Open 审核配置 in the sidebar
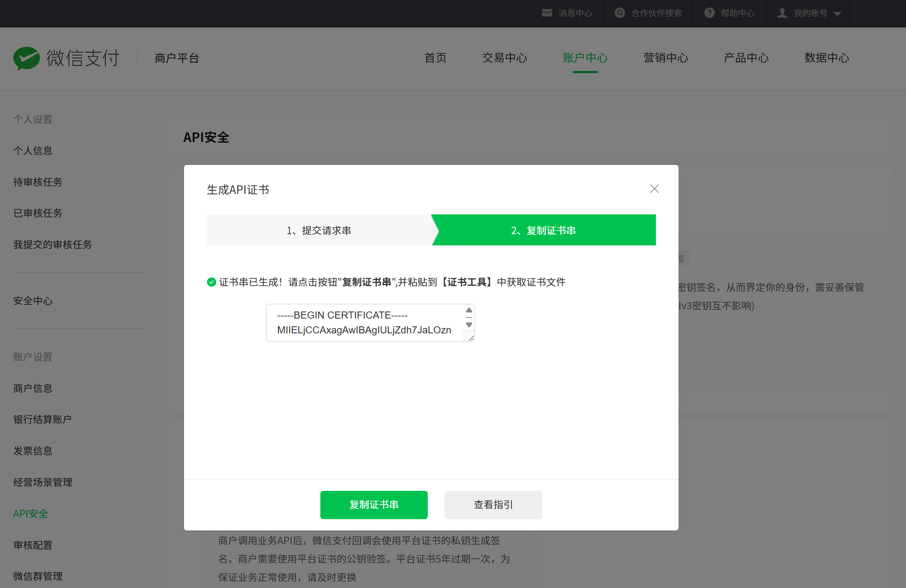Image resolution: width=906 pixels, height=588 pixels. pyautogui.click(x=33, y=545)
